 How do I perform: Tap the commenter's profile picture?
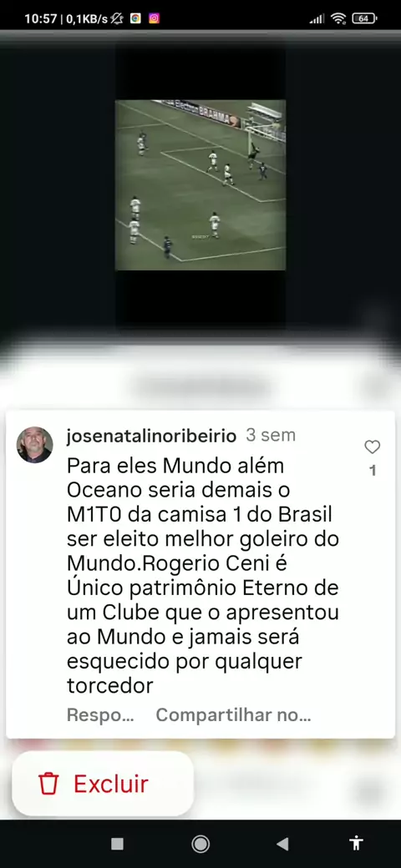coord(35,445)
